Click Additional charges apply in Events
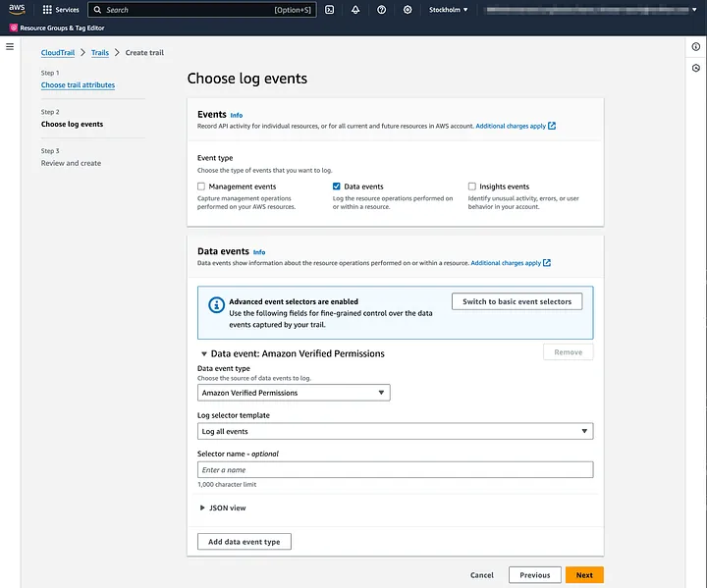This screenshot has width=707, height=588. [x=511, y=126]
